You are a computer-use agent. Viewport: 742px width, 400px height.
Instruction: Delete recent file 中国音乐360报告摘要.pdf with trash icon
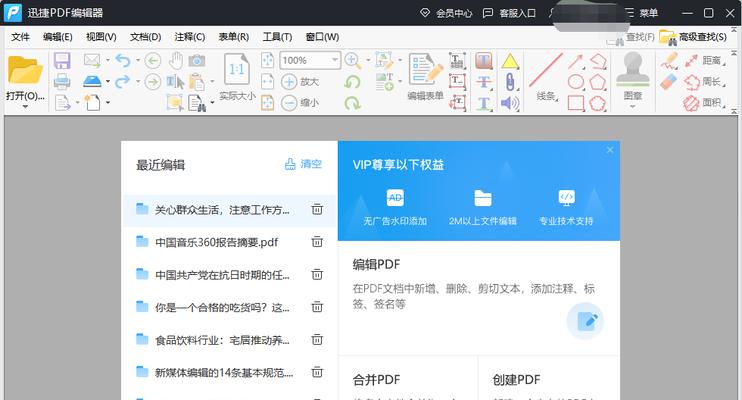[317, 241]
